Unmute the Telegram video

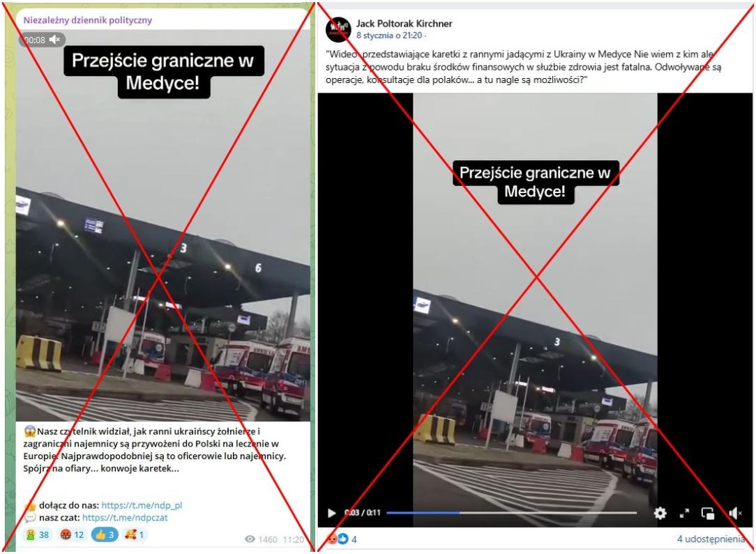55,40
